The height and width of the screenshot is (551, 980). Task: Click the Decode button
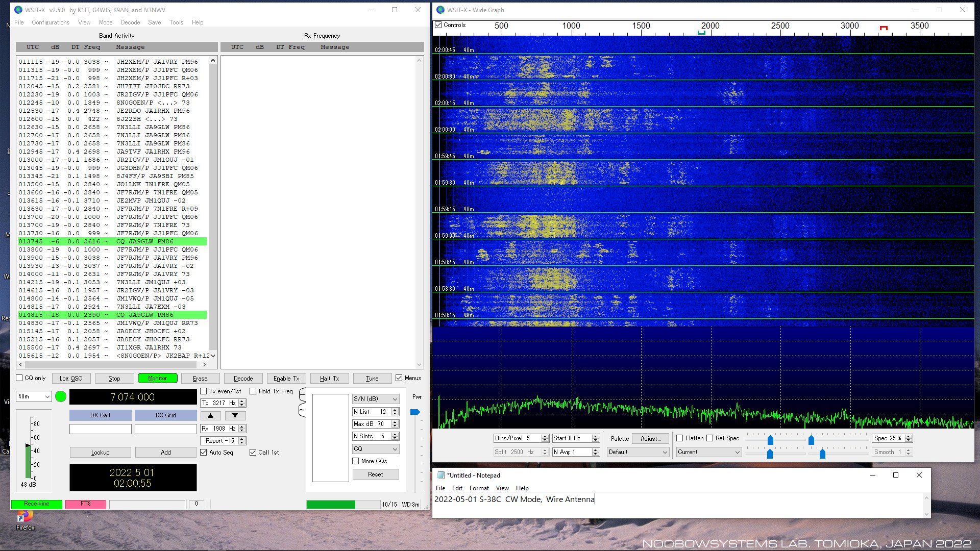coord(243,378)
